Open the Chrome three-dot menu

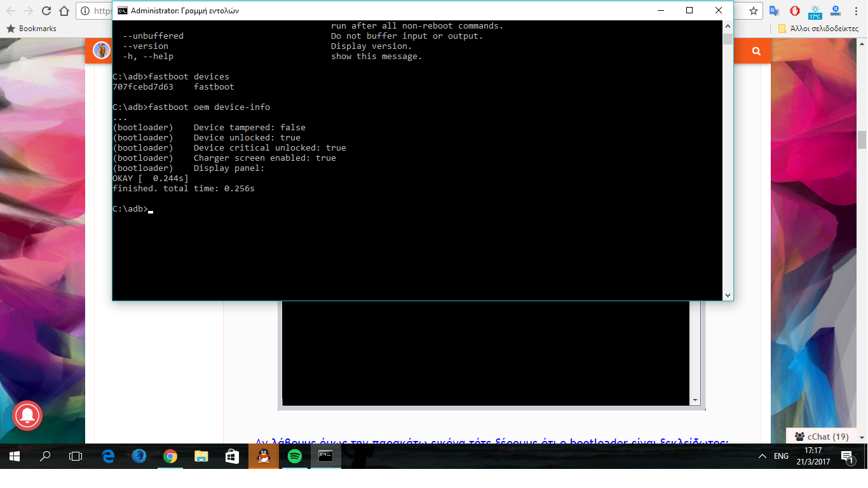click(855, 11)
